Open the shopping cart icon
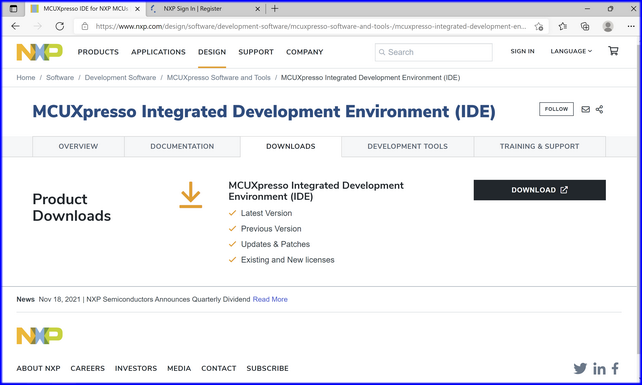This screenshot has width=642, height=385. [613, 51]
